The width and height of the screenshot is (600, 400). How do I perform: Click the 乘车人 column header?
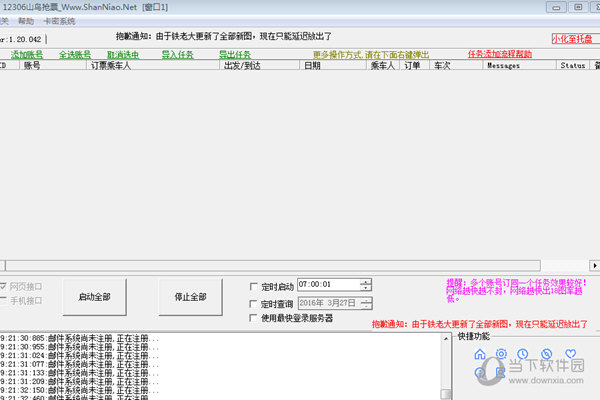pos(383,65)
